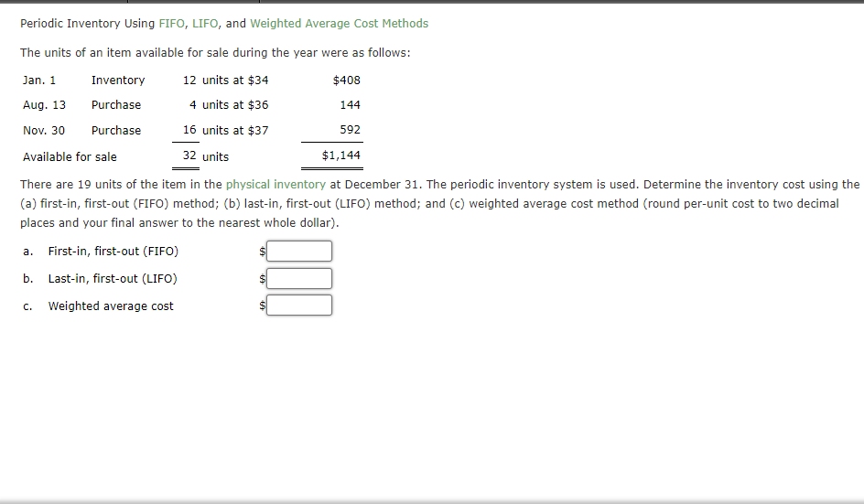Open the physical inventory glossary link
This screenshot has width=864, height=504.
point(275,185)
